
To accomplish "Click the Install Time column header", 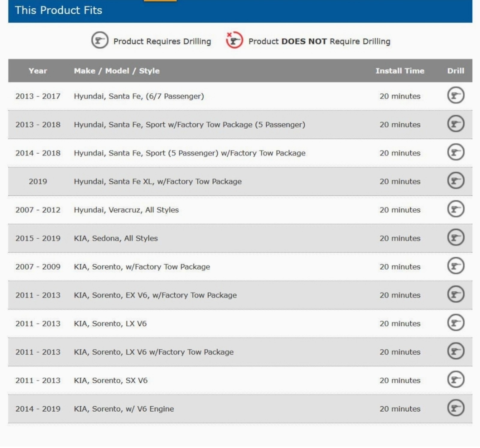I will [x=400, y=71].
